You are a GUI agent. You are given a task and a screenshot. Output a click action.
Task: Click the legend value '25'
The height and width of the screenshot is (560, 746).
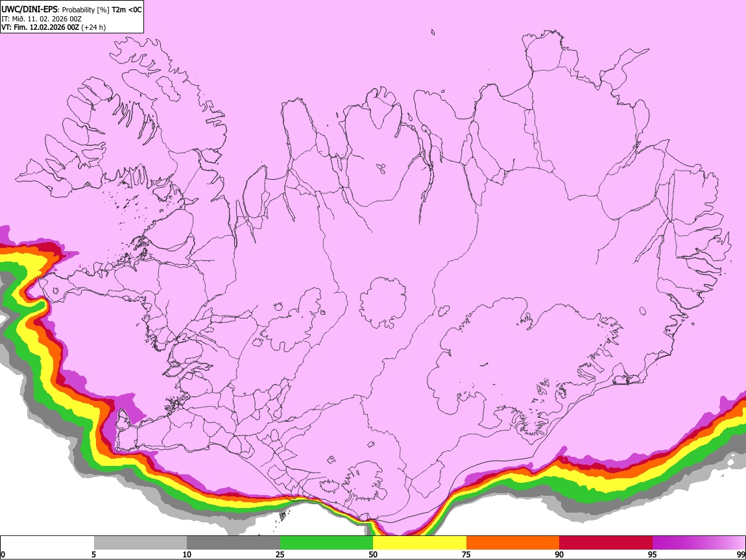(x=280, y=554)
